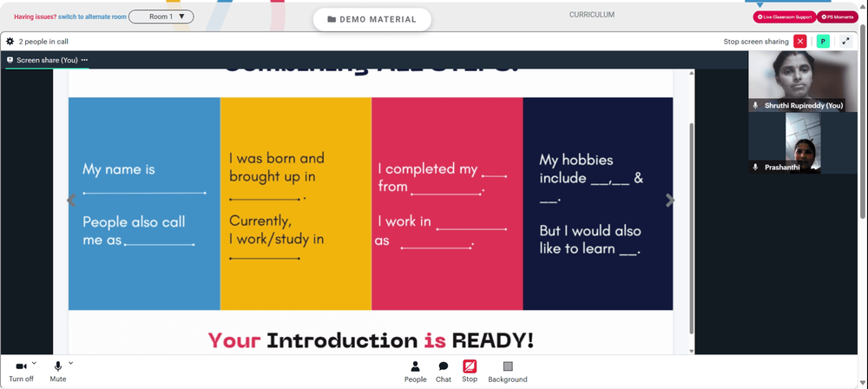Viewport: 868px width, 389px height.
Task: Open the PS Moments button
Action: pos(837,17)
